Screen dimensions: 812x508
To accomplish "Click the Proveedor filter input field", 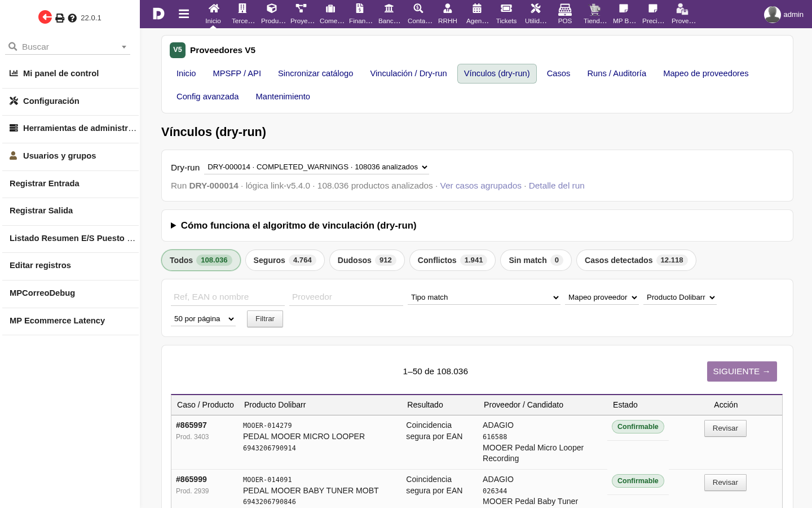I will pyautogui.click(x=346, y=297).
